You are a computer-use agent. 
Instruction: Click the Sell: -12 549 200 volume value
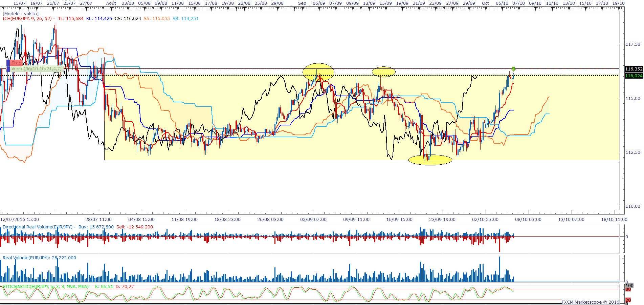[135, 227]
